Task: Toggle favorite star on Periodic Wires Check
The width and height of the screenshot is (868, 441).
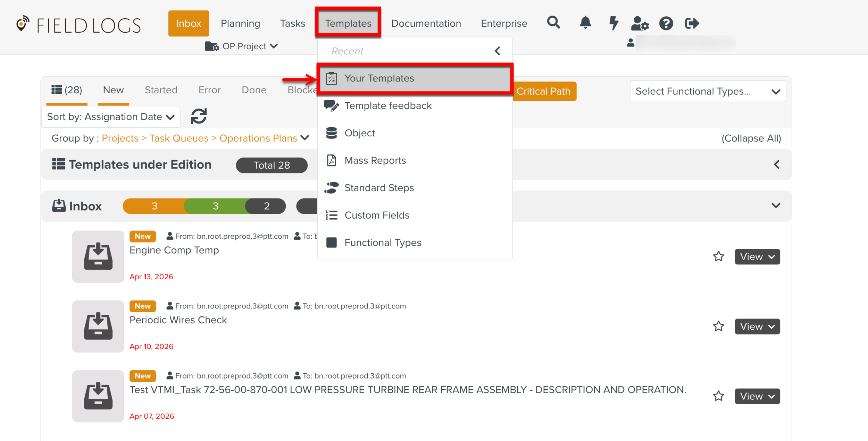Action: pos(718,326)
